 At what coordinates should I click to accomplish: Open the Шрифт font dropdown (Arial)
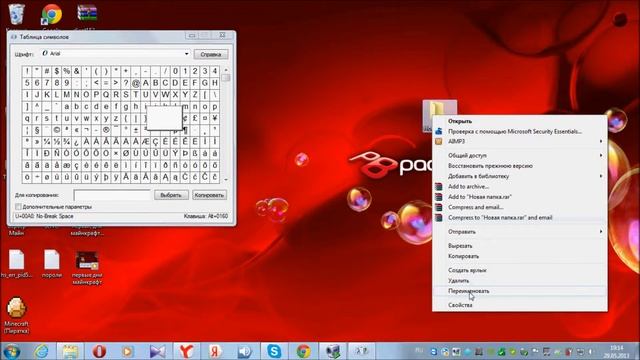pos(116,53)
